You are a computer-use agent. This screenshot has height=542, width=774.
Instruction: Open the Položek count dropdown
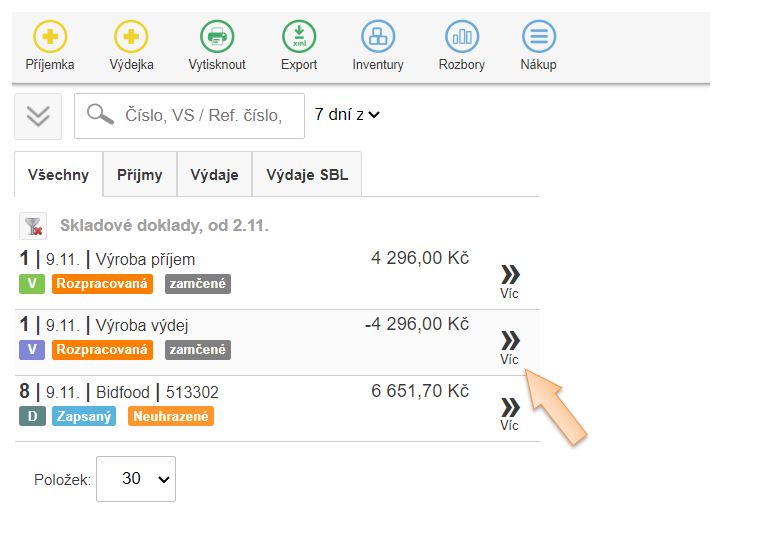click(x=141, y=479)
